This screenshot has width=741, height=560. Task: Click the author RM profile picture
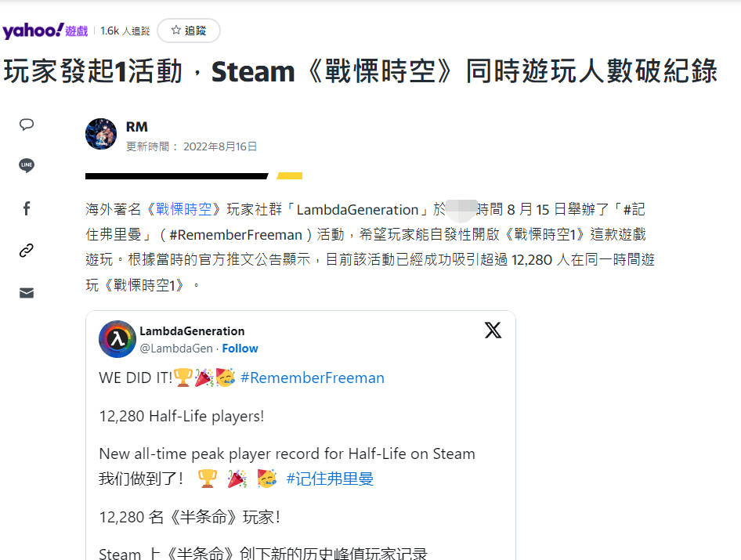(x=101, y=134)
